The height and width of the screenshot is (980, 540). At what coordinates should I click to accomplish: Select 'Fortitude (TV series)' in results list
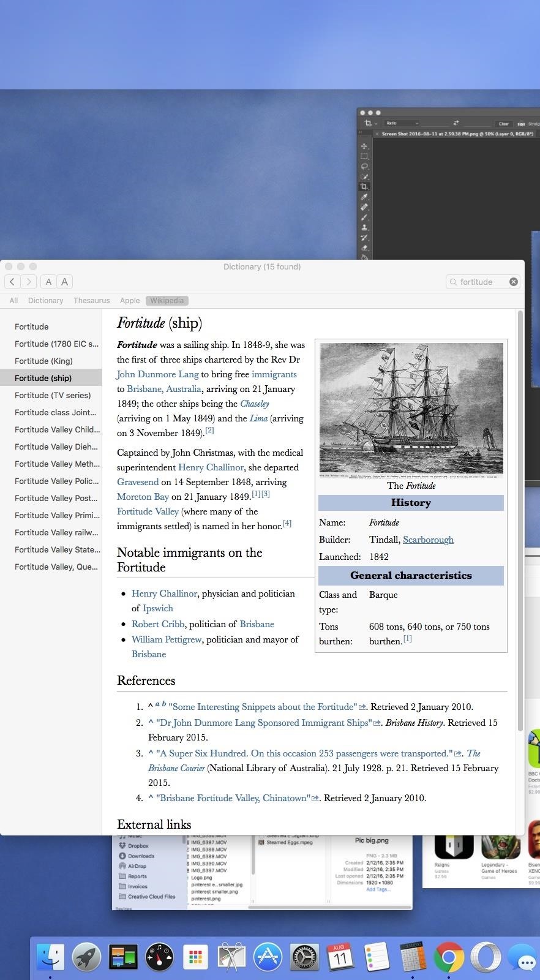pyautogui.click(x=51, y=395)
